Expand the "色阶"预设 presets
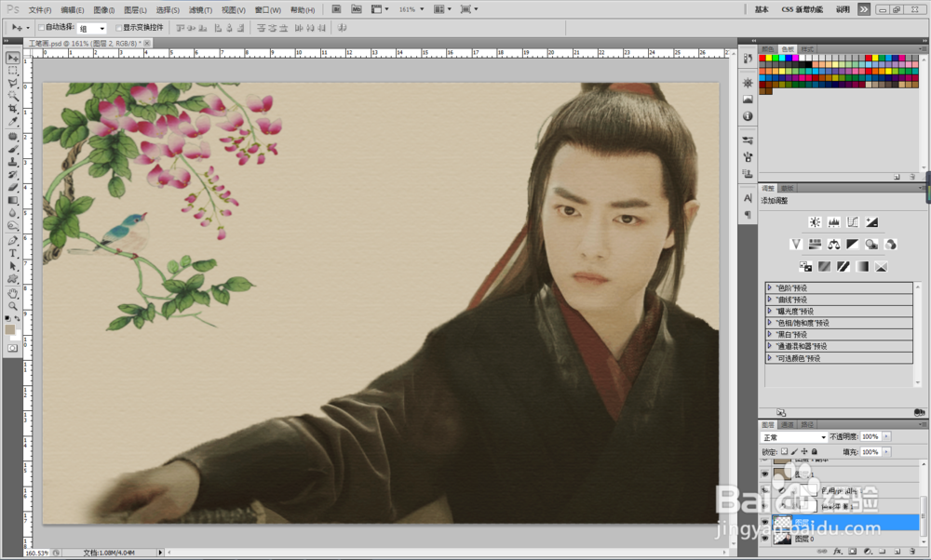Viewport: 931px width, 560px height. 770,287
